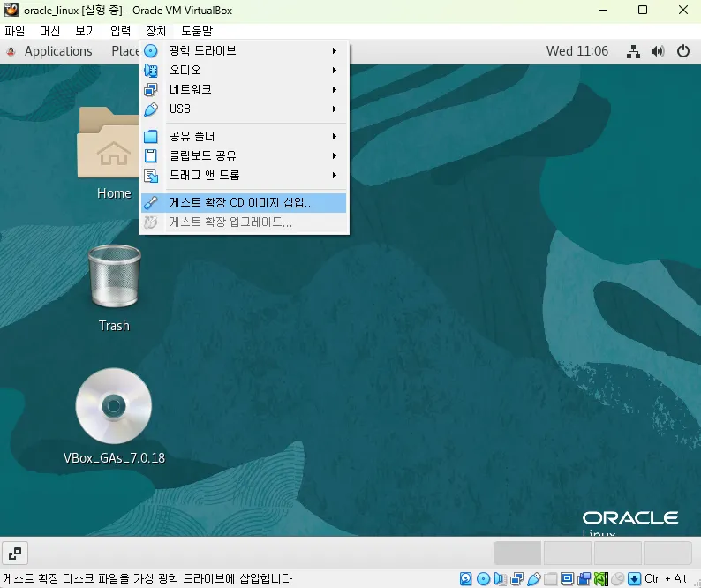This screenshot has width=701, height=588.
Task: Click the USB plug icon in the menu
Action: pos(151,109)
